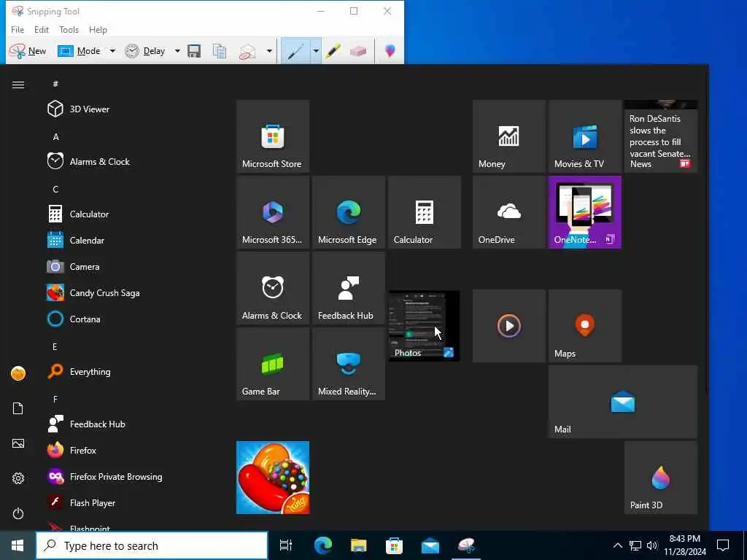Image resolution: width=747 pixels, height=560 pixels.
Task: Open Settings gear in Start sidebar
Action: [x=18, y=478]
